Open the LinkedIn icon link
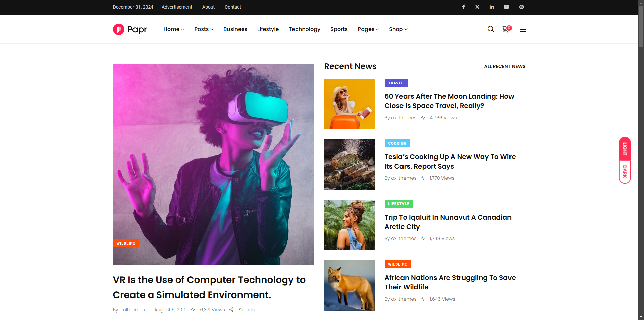The image size is (644, 320). 492,7
